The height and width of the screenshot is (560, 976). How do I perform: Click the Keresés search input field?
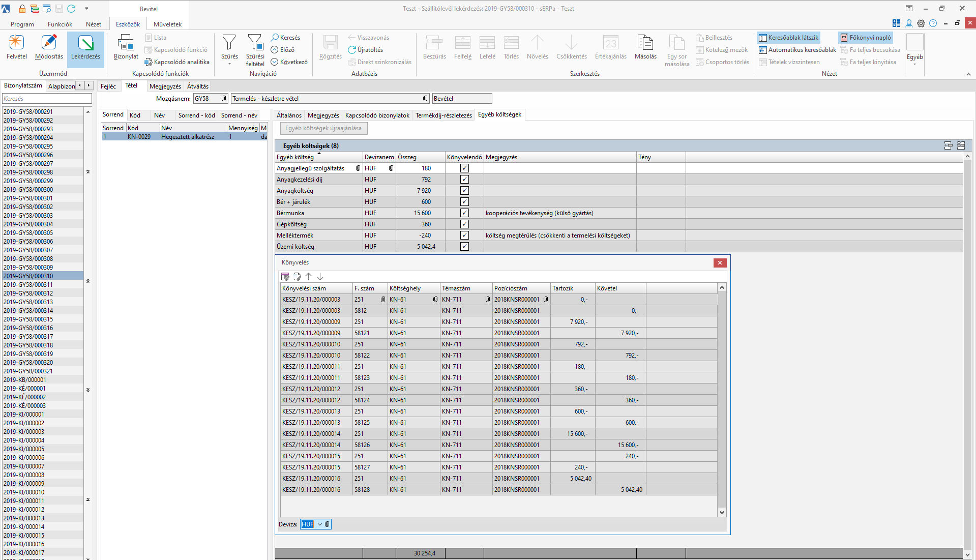pos(47,99)
